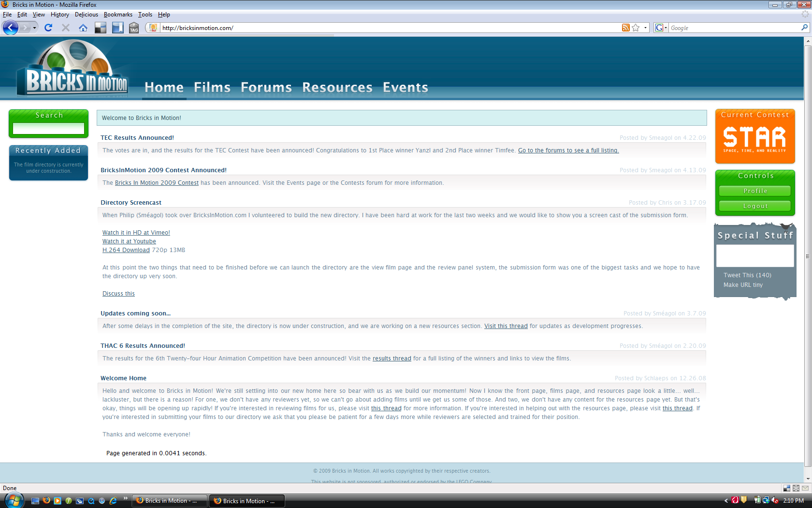Launch the media player from Quick Launch
This screenshot has height=508, width=812.
(58, 501)
